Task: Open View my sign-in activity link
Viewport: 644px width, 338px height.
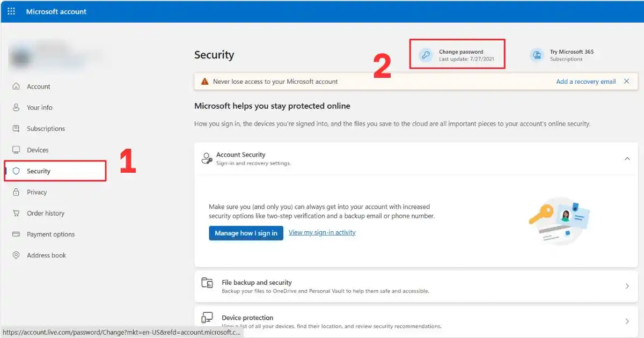Action: [322, 232]
